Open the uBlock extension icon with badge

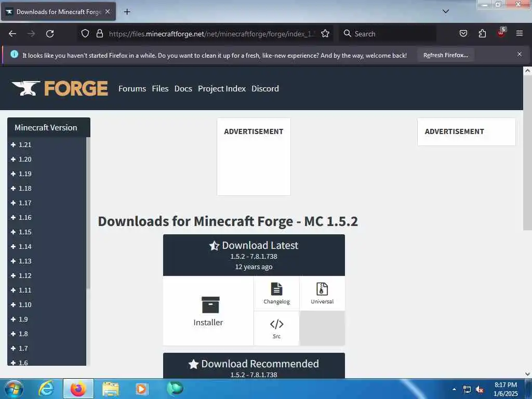(501, 33)
